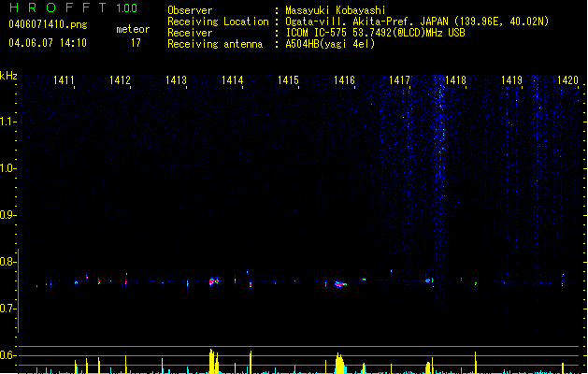Viewport: 588px width, 374px height.
Task: Click the 1416 time tick label
Action: coord(344,80)
